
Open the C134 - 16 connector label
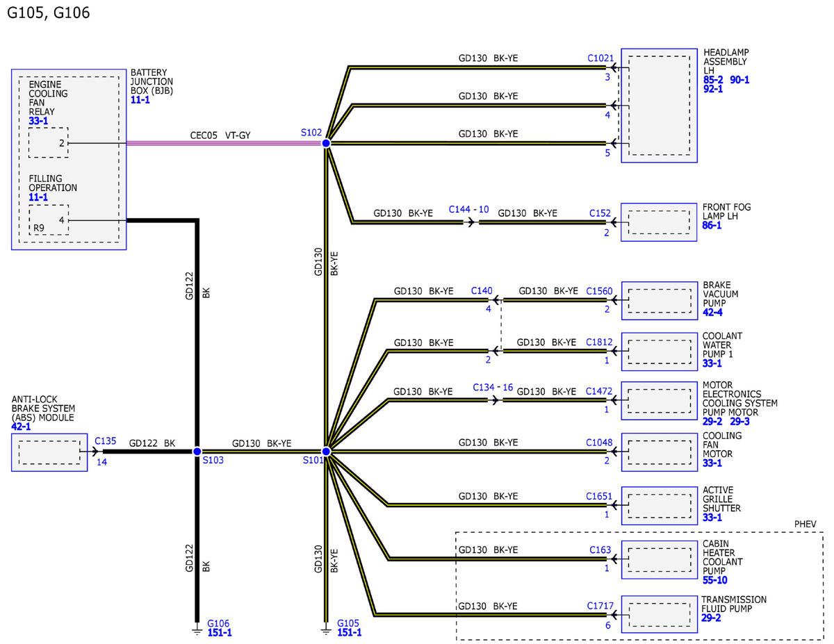[x=493, y=387]
